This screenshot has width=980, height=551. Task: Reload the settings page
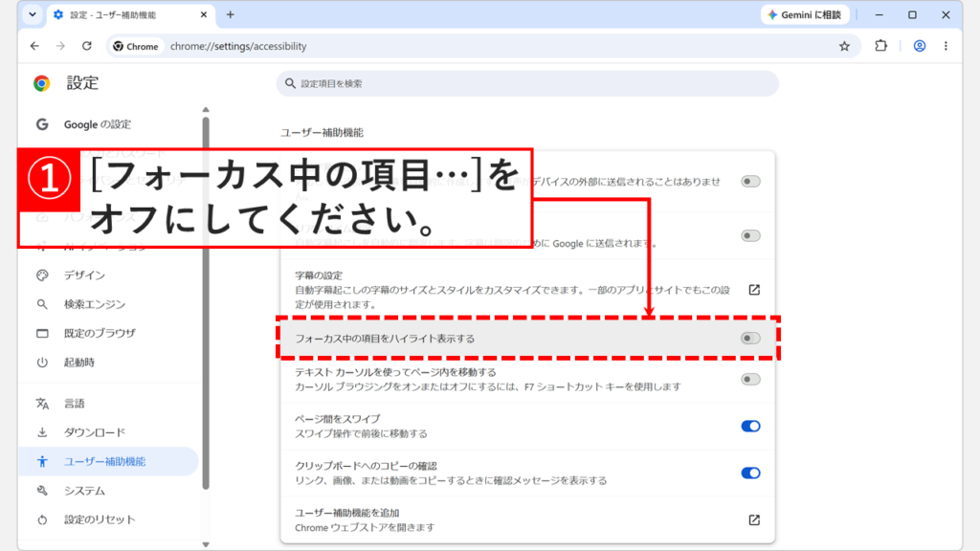click(87, 46)
